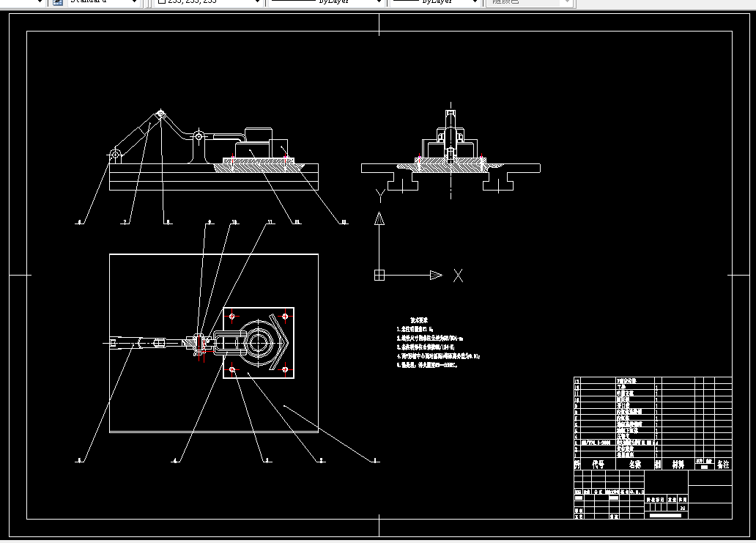Select the 技术要求 heading text
The width and height of the screenshot is (756, 543).
419,320
